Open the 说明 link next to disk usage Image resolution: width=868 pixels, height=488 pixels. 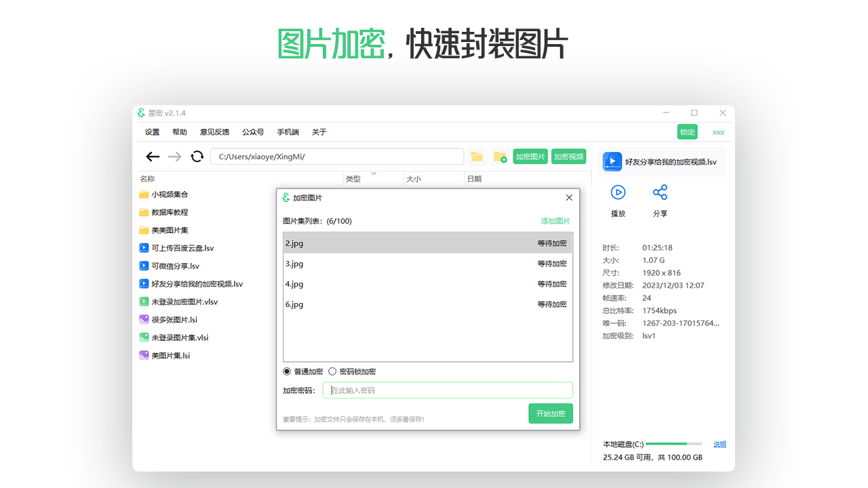pyautogui.click(x=719, y=444)
